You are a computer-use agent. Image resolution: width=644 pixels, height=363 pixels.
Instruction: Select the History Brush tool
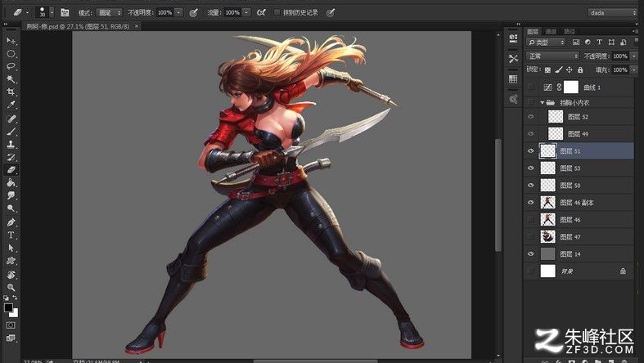click(11, 157)
